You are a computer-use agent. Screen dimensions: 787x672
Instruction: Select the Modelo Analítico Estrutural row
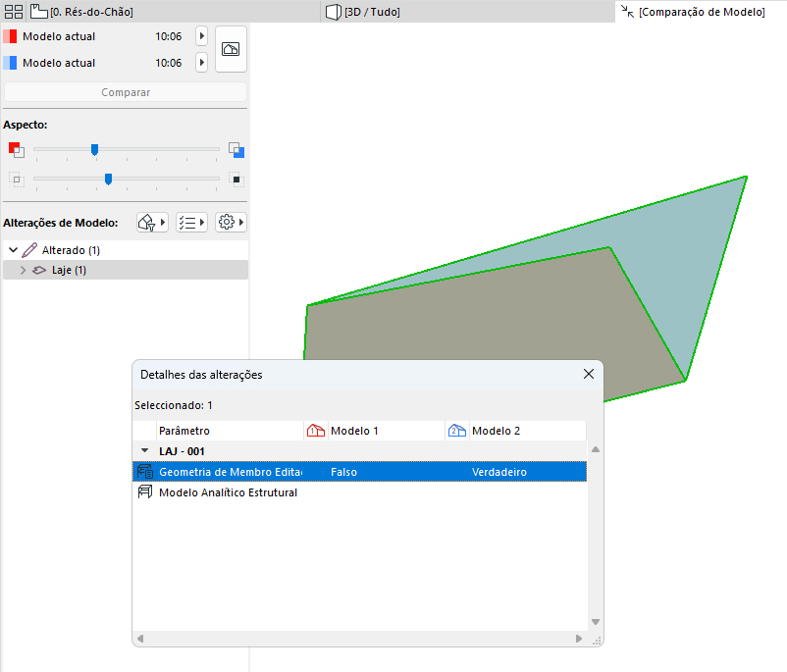(359, 492)
